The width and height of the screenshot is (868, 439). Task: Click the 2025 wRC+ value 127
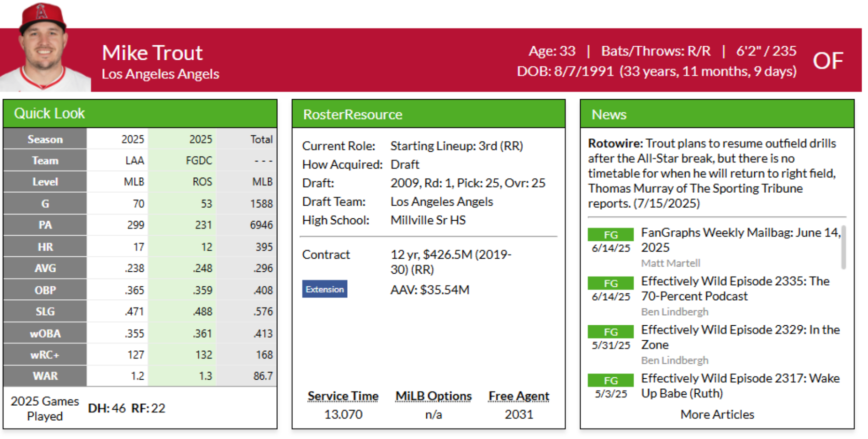coord(136,355)
